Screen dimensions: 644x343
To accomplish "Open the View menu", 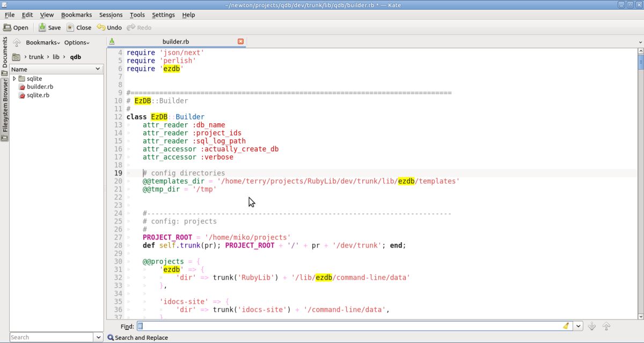I will click(x=47, y=15).
